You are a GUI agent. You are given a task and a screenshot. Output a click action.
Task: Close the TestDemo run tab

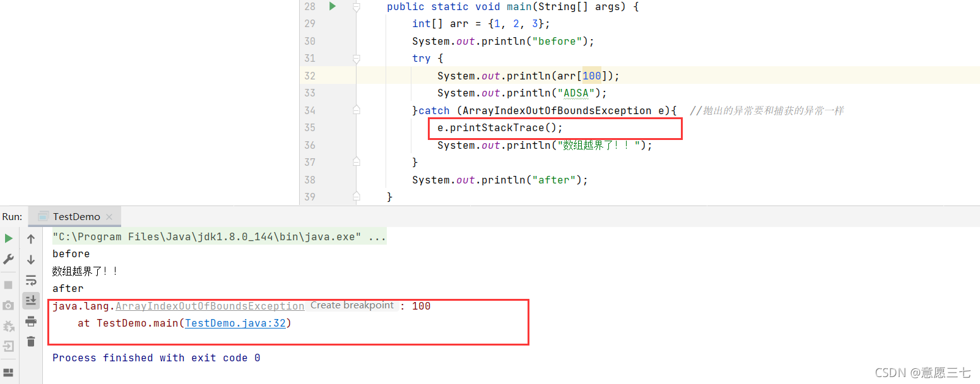pyautogui.click(x=109, y=216)
